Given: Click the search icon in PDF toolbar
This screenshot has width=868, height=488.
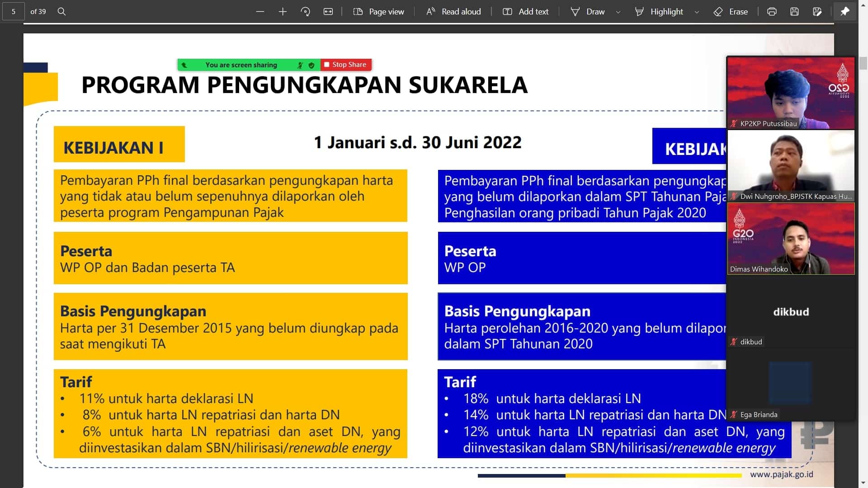Looking at the screenshot, I should click(x=62, y=12).
